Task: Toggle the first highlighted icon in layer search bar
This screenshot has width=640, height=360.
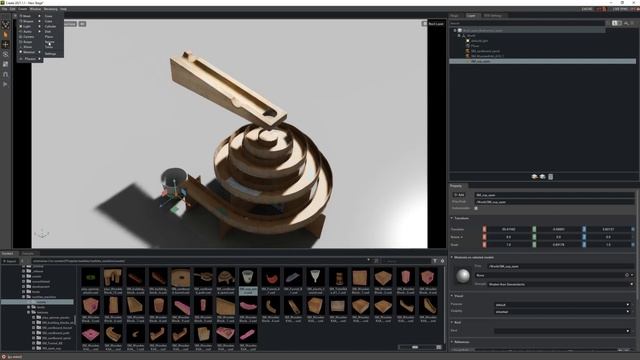Action: pyautogui.click(x=614, y=23)
